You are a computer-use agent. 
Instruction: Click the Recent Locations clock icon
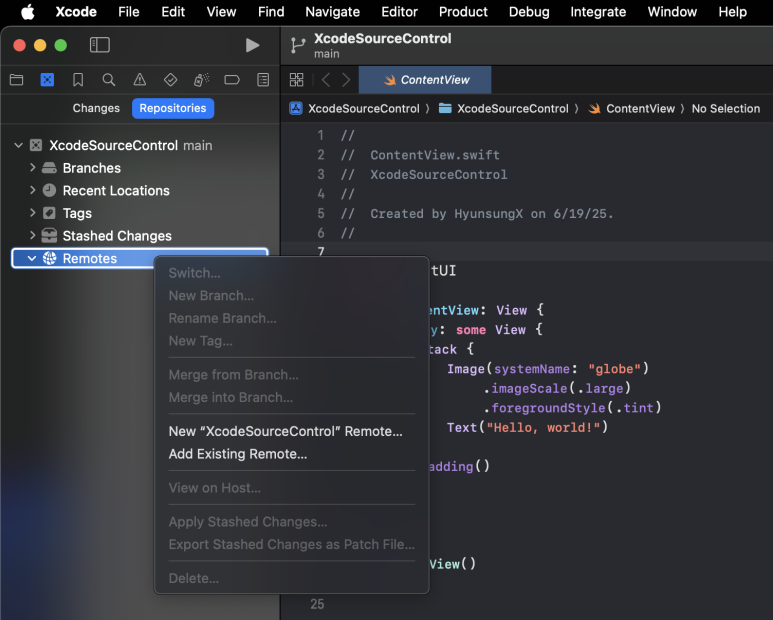click(49, 190)
